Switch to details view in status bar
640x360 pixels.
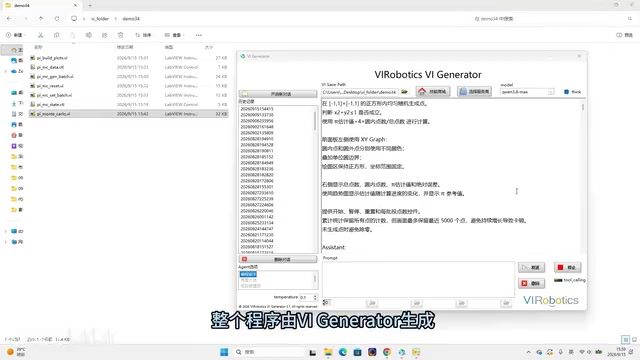coord(625,339)
